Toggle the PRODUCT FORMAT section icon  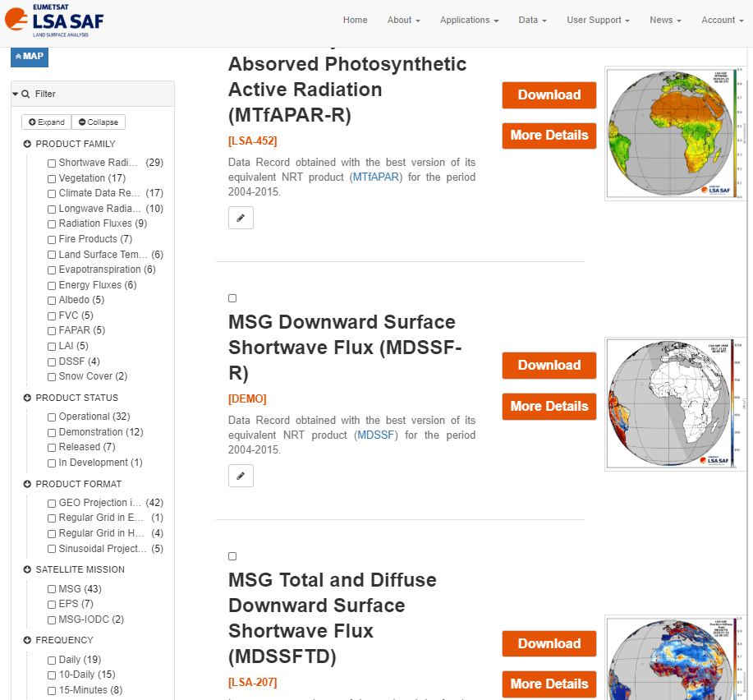pos(27,484)
